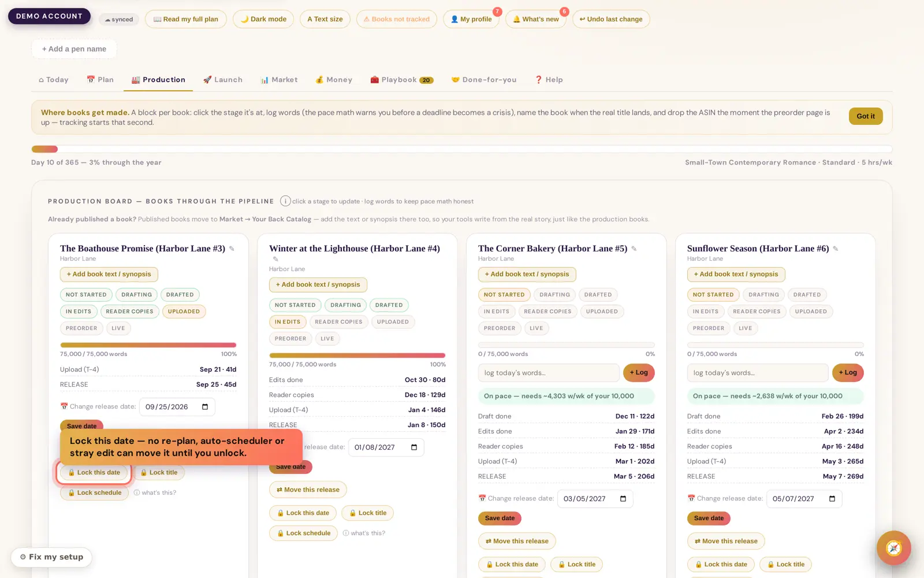Set Boathouse Promise stage to Preorder
Image resolution: width=924 pixels, height=578 pixels.
tap(81, 328)
